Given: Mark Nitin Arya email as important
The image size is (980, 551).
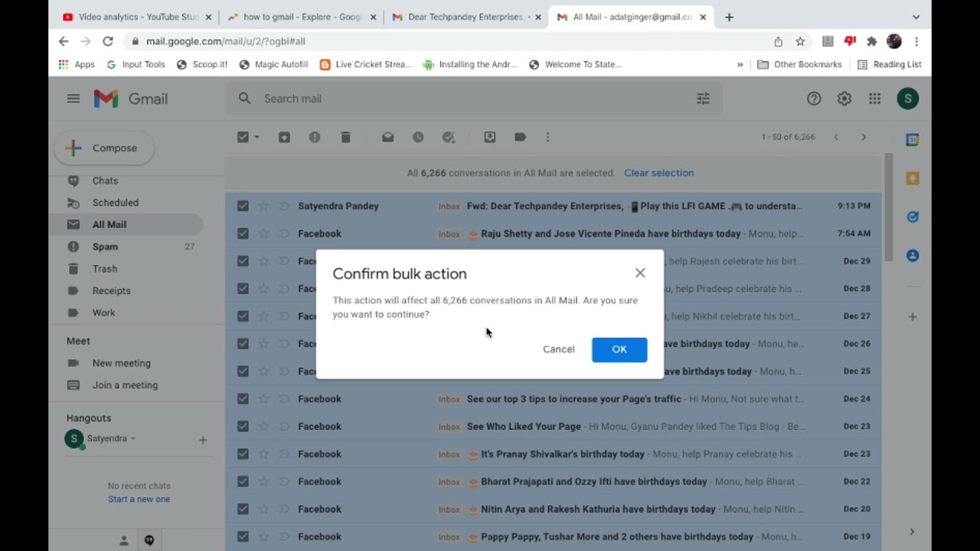Looking at the screenshot, I should [284, 509].
